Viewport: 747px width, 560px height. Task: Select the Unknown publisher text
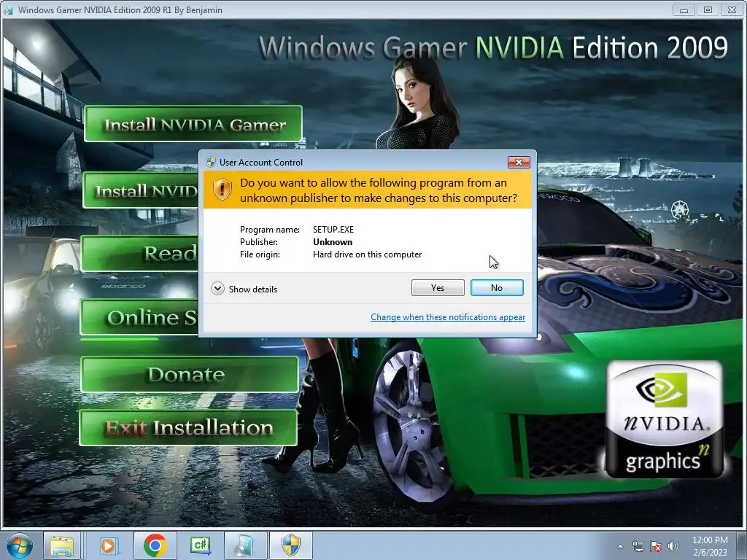click(333, 242)
